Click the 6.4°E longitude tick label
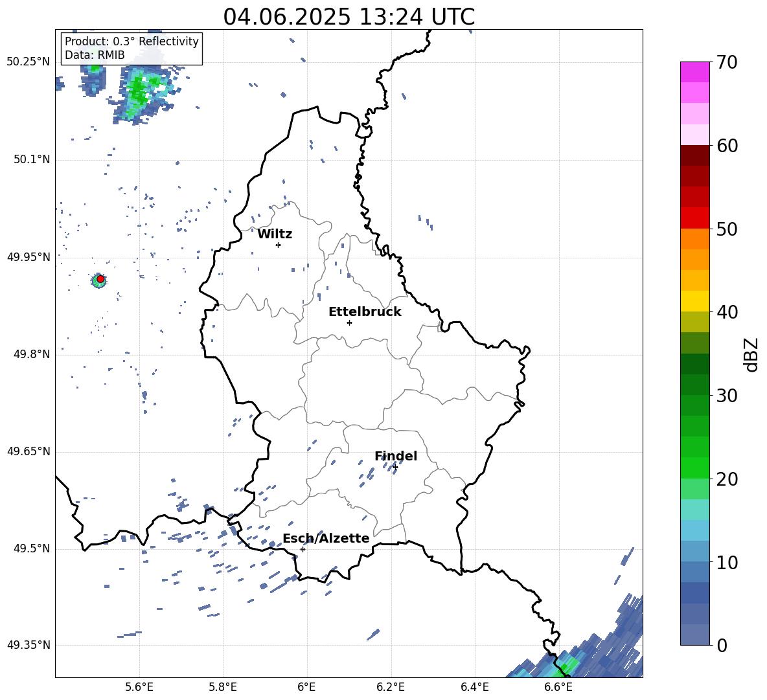 (474, 688)
